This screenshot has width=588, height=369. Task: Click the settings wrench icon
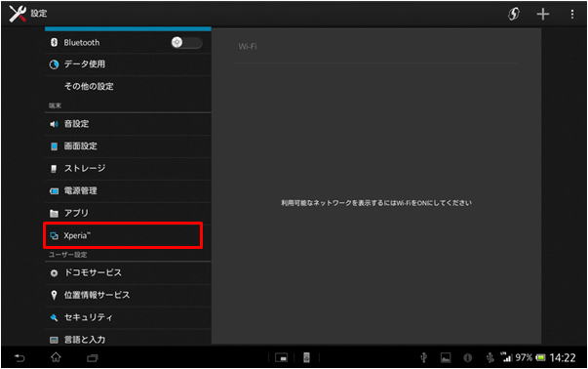coord(18,14)
